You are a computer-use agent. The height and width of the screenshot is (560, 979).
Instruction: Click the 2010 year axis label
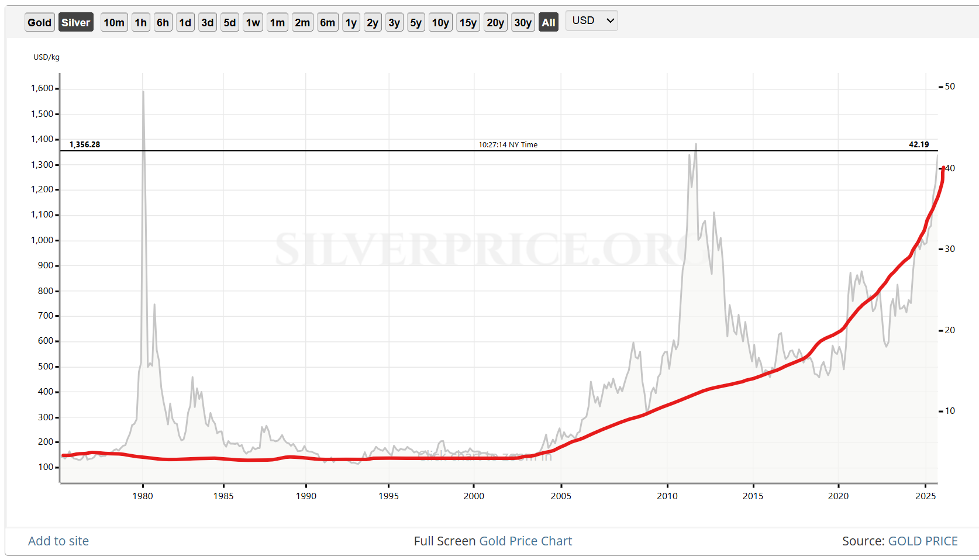pos(667,496)
